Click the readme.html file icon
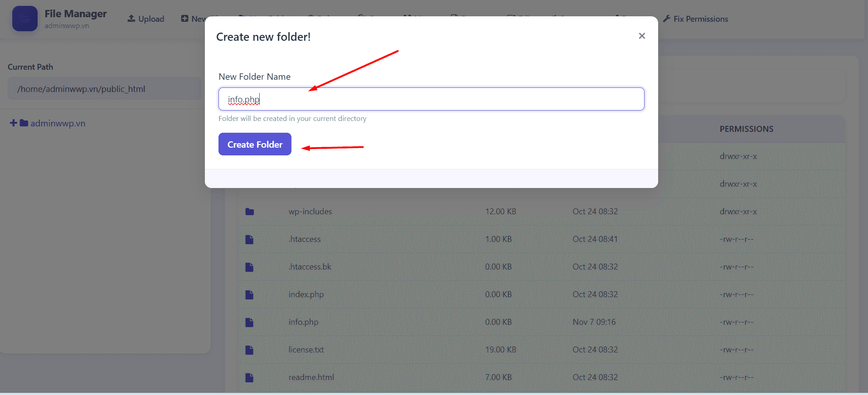Image resolution: width=868 pixels, height=395 pixels. click(x=249, y=377)
